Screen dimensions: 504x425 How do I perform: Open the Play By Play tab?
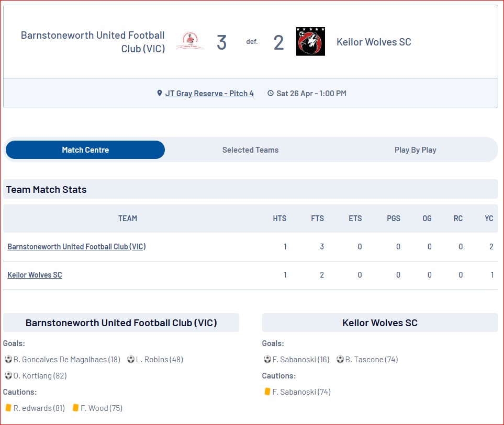tap(415, 150)
